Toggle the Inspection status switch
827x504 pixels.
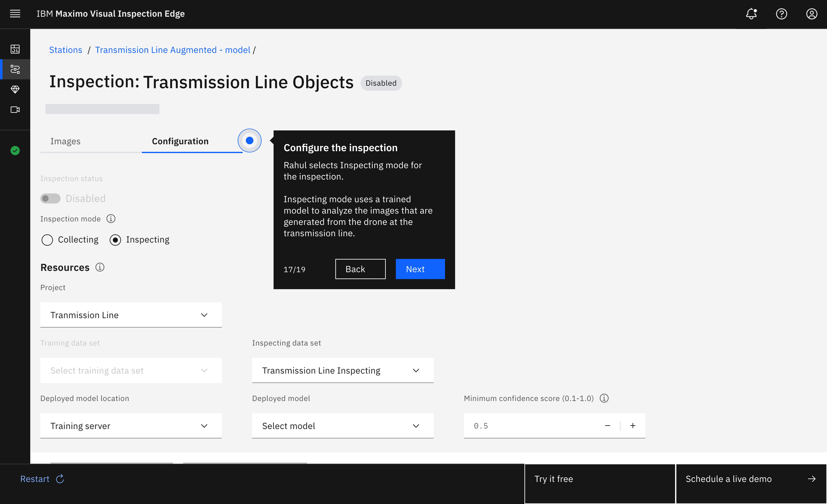tap(50, 198)
